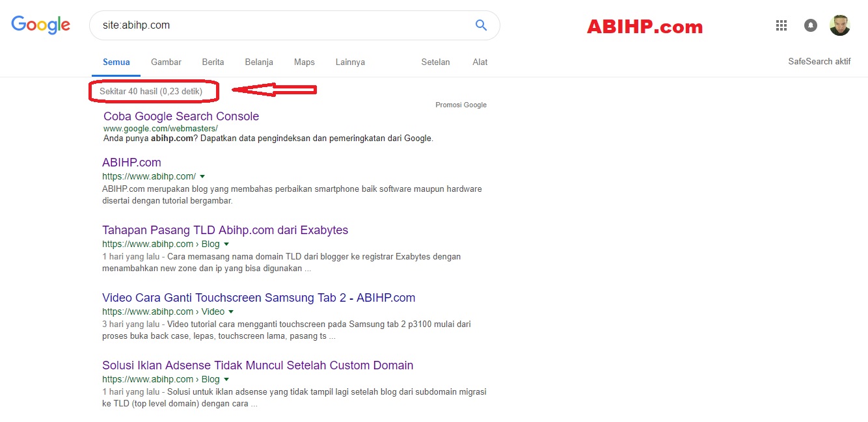The height and width of the screenshot is (422, 868).
Task: Expand dropdown arrow for Tahapan Pasang TLD result
Action: coord(226,244)
